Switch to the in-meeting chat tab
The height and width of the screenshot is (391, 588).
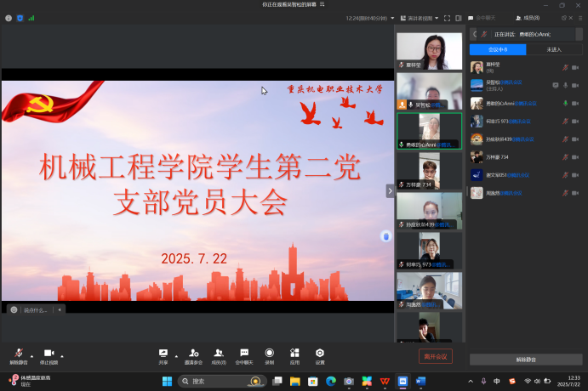coord(482,18)
